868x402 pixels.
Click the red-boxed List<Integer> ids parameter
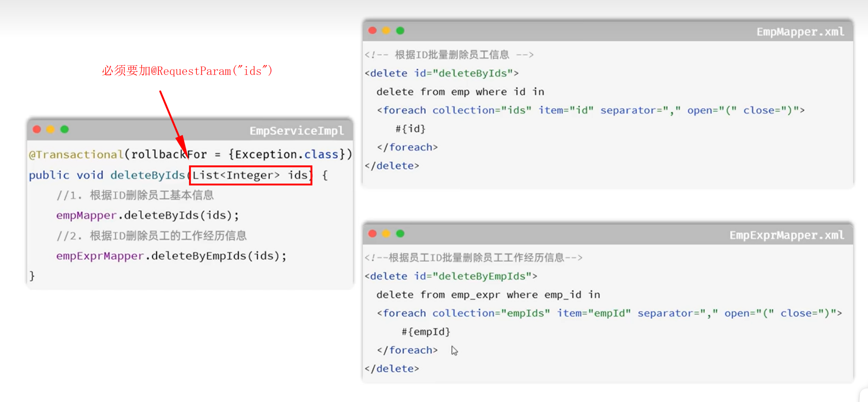(x=250, y=175)
